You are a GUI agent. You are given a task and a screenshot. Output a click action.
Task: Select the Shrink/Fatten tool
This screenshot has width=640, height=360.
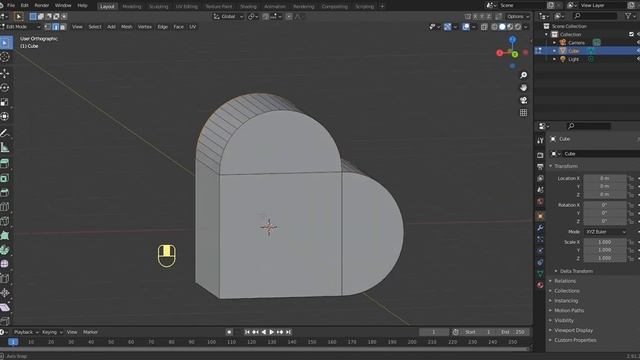click(x=5, y=293)
